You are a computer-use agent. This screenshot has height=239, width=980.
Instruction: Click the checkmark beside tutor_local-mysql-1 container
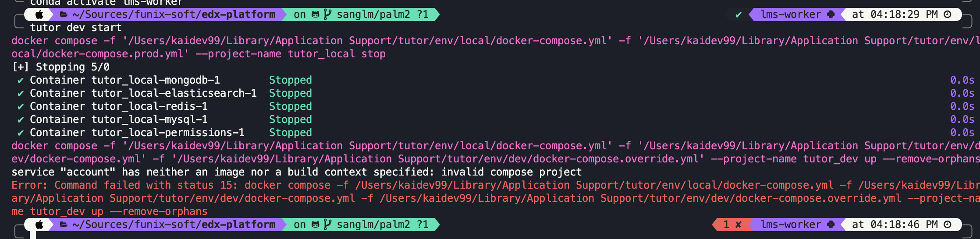pos(20,120)
